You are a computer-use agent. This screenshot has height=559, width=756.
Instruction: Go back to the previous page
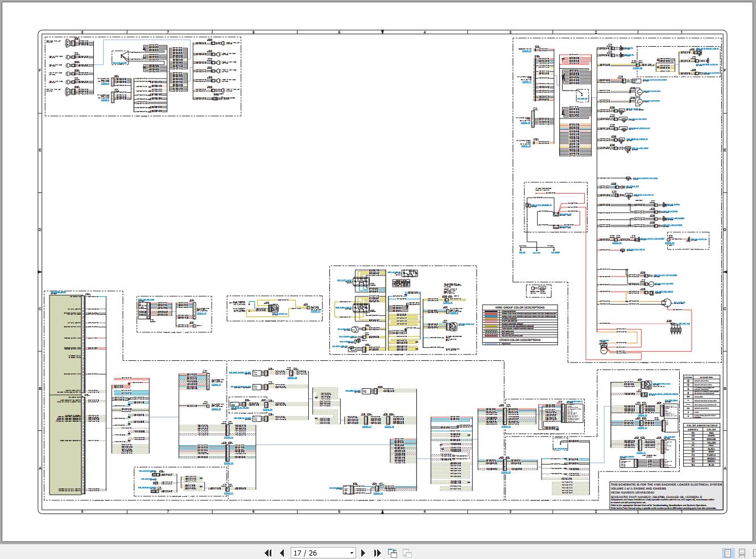pos(282,553)
